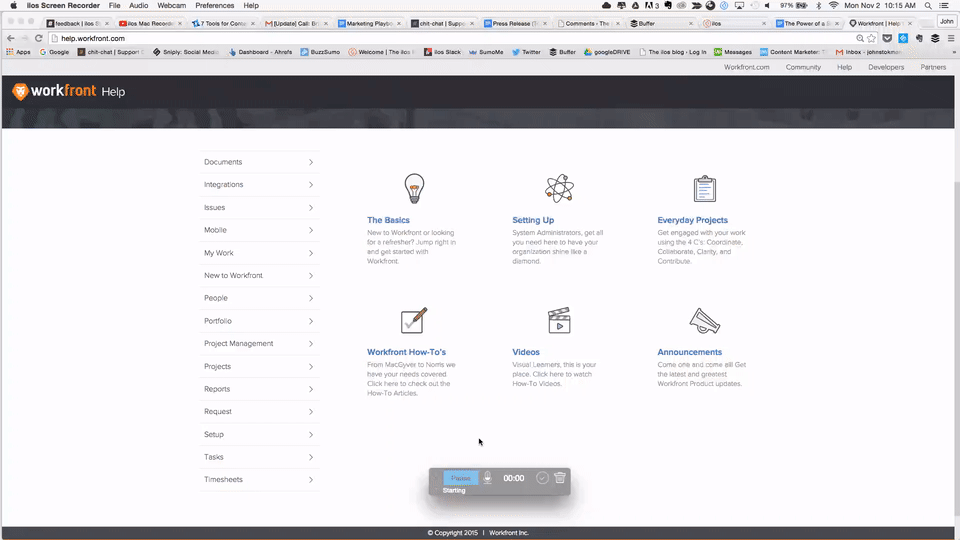Click the browser back arrow
This screenshot has height=540, width=960.
click(x=10, y=38)
